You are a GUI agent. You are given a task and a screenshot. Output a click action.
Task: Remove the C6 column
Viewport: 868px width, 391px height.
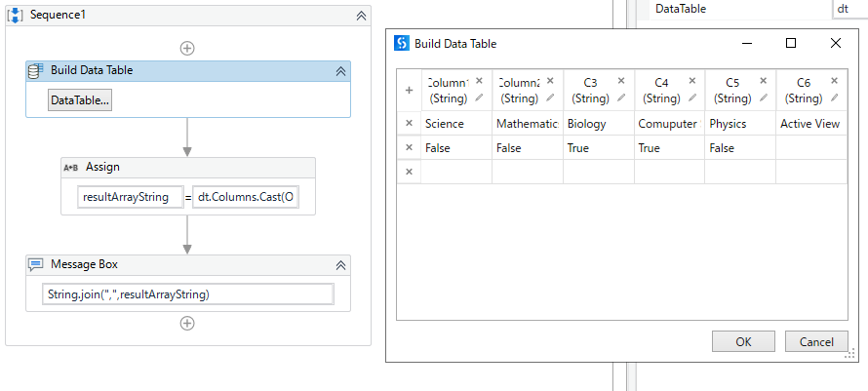point(836,82)
